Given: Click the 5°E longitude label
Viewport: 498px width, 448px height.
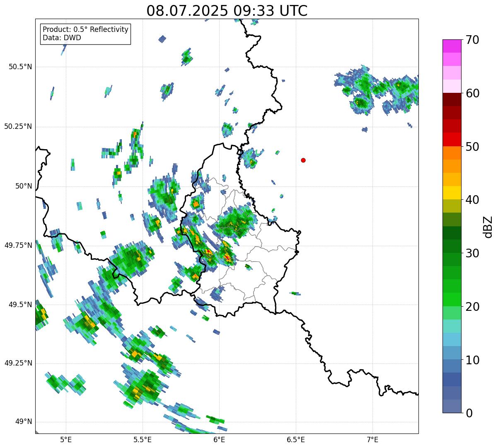Looking at the screenshot, I should click(x=66, y=439).
